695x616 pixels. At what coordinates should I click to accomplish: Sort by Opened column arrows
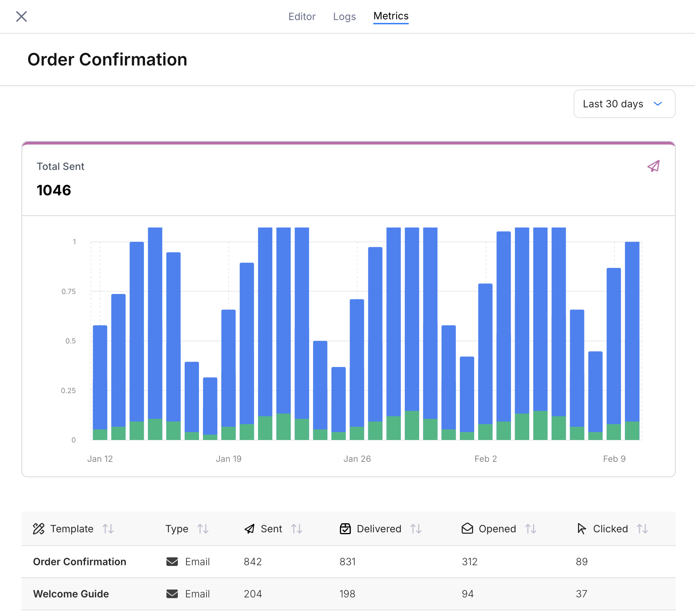[531, 529]
